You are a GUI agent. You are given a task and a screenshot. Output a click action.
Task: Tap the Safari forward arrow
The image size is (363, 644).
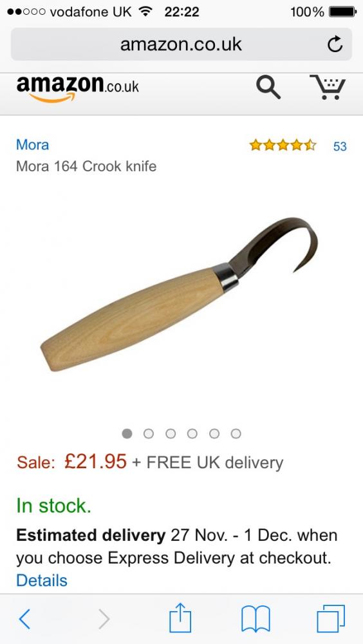(x=104, y=619)
